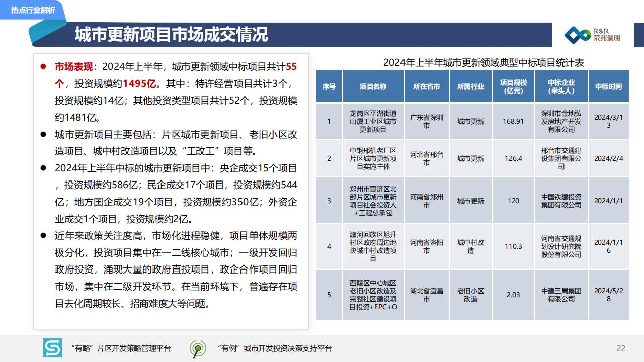Click the 126.4 project scale value

[x=513, y=158]
